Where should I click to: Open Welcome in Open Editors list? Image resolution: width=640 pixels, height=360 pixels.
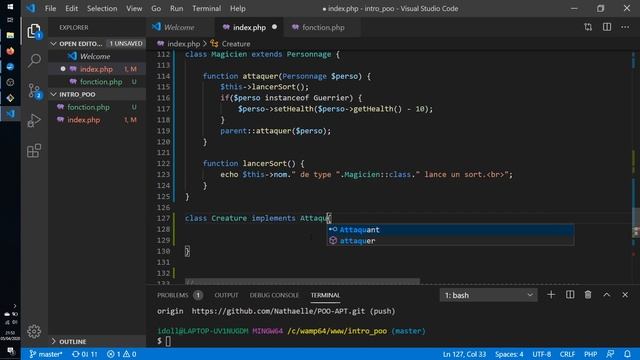coord(97,56)
